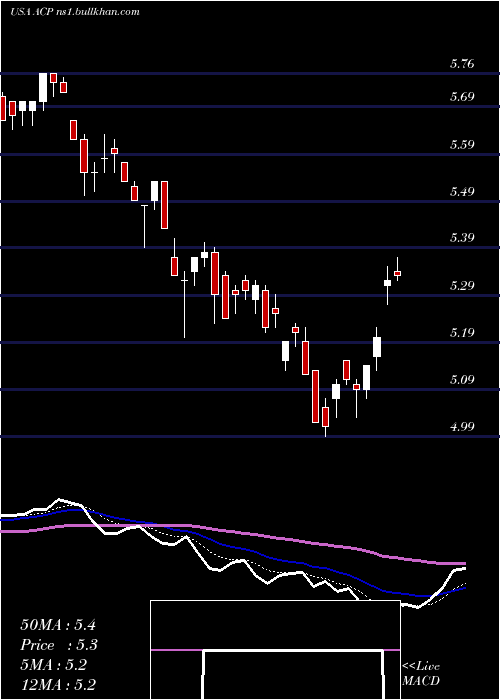500x700 pixels.
Task: Select the Price : 5.3 reading
Action: 59,645
